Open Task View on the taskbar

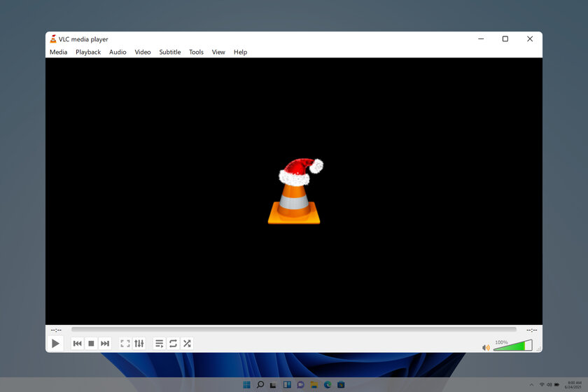click(x=274, y=384)
